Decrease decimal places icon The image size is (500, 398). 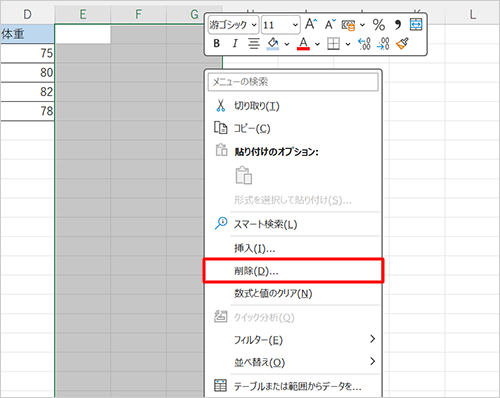[383, 43]
